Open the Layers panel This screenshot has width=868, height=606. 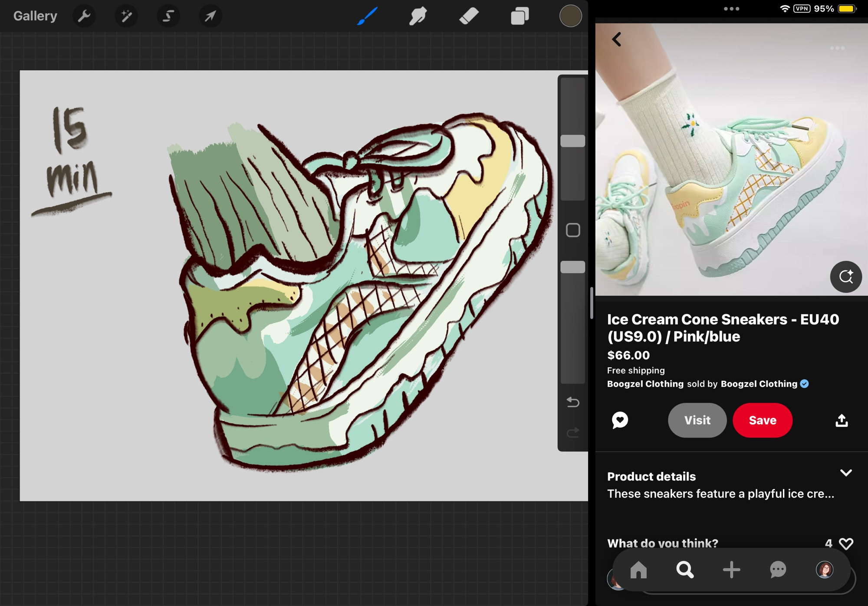(520, 16)
